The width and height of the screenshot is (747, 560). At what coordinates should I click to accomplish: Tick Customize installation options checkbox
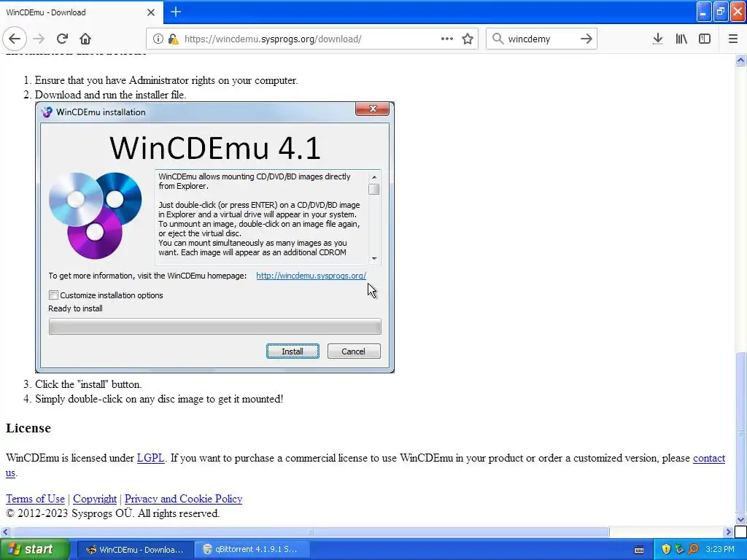point(53,295)
